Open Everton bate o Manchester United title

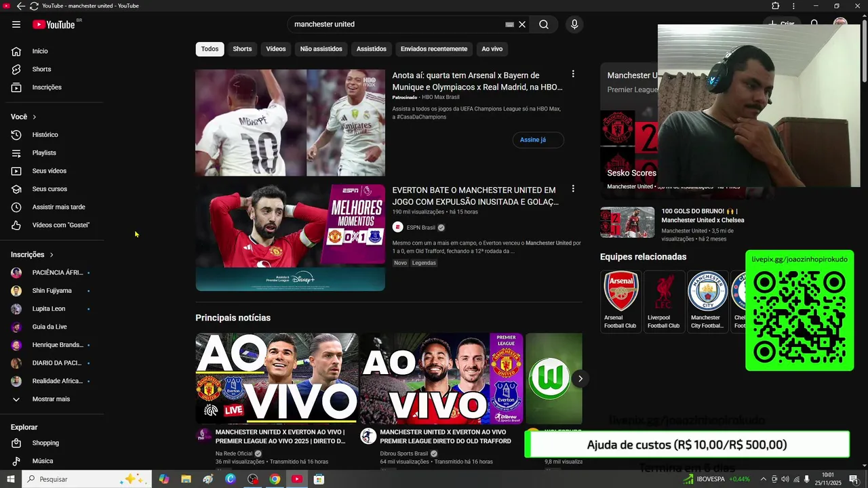tap(475, 196)
